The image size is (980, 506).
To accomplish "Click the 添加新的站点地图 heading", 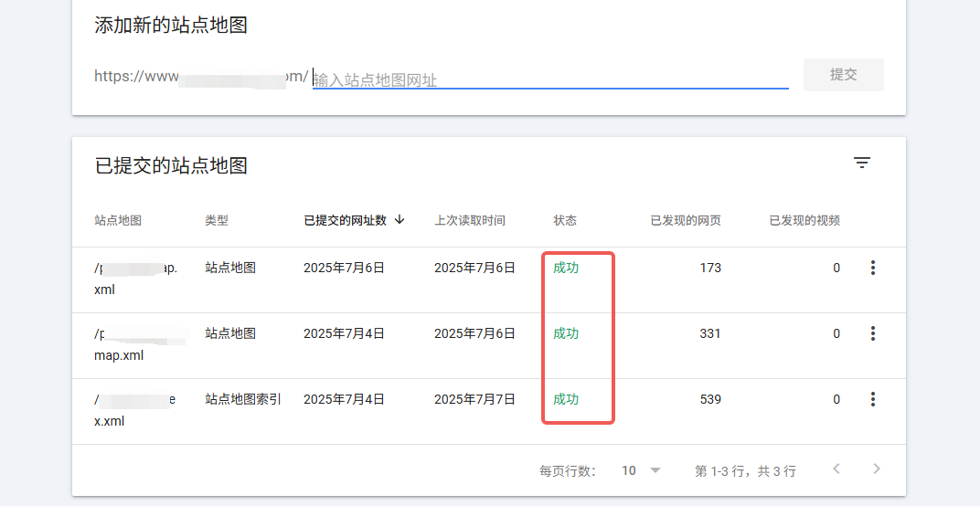I will tap(171, 26).
